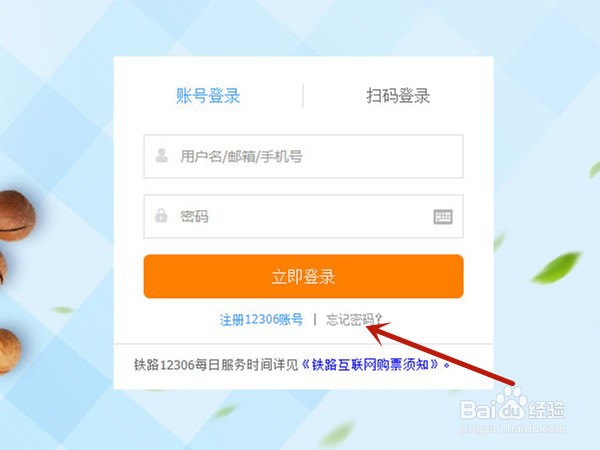The image size is (600, 450).
Task: Open the virtual keyboard icon in password field
Action: pos(443,217)
